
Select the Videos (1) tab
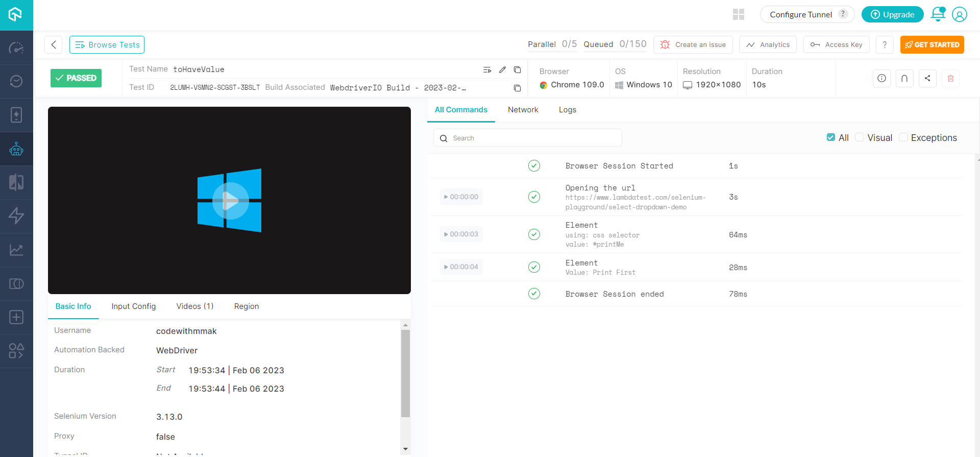pos(195,306)
